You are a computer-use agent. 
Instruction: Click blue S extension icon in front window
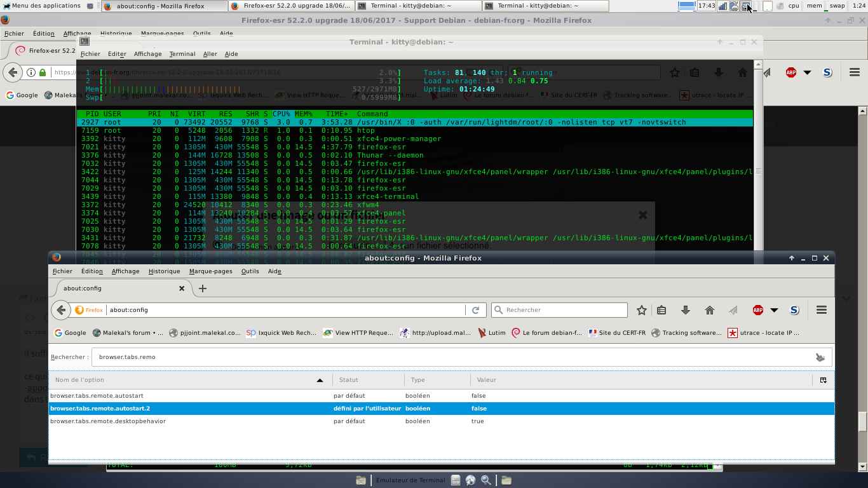point(794,310)
